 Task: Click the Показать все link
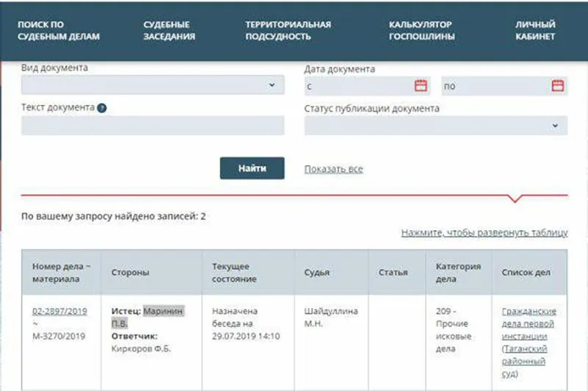coord(334,169)
